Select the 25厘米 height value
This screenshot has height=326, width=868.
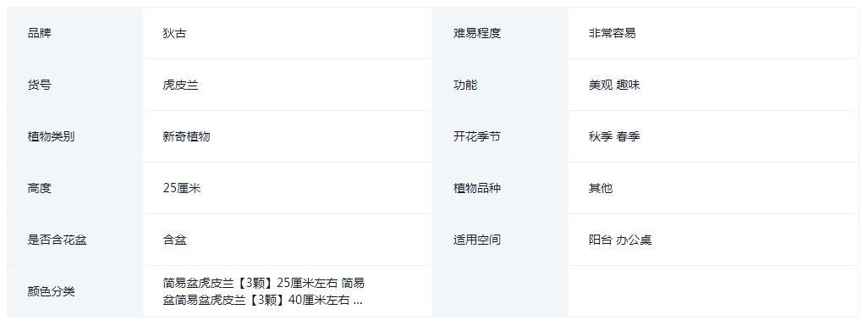click(182, 189)
